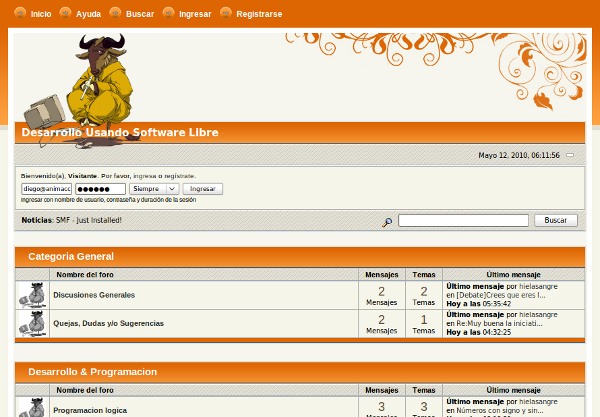The width and height of the screenshot is (600, 417).
Task: Click the Programacion logica board icon
Action: coord(33,407)
